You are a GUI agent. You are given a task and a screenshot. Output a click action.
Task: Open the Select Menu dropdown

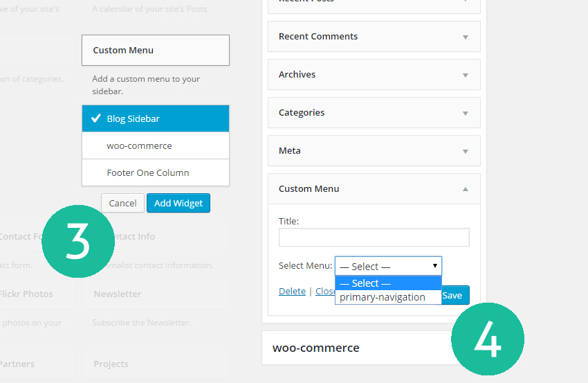pyautogui.click(x=387, y=266)
